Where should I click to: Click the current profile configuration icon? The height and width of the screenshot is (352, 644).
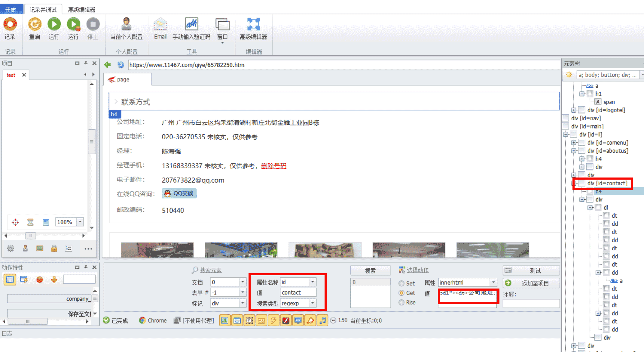(126, 25)
